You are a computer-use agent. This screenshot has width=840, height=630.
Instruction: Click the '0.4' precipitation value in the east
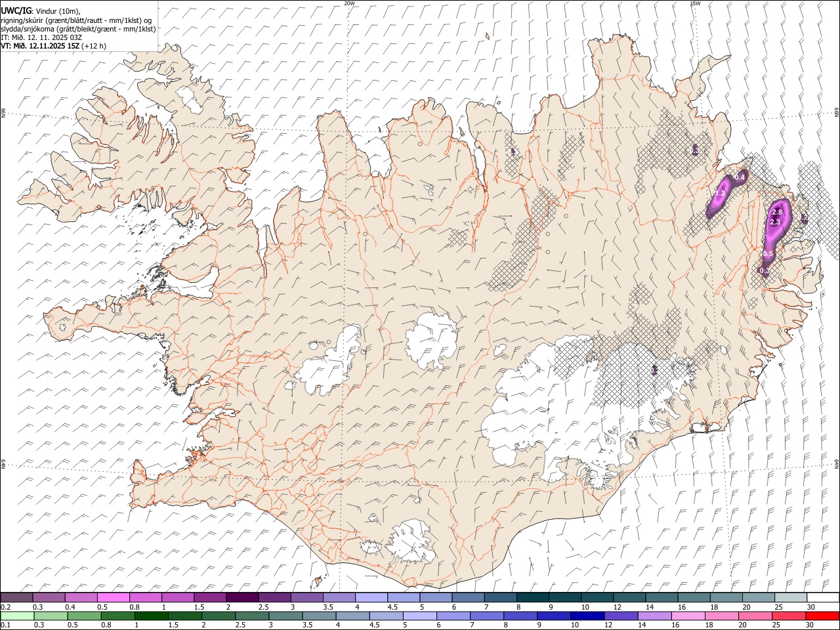pos(740,177)
